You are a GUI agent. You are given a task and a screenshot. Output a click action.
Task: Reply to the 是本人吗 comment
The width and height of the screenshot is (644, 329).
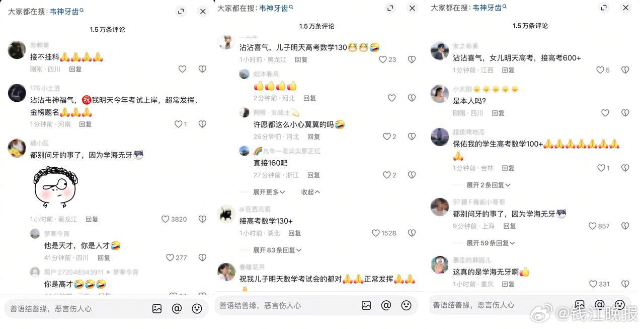(x=498, y=113)
